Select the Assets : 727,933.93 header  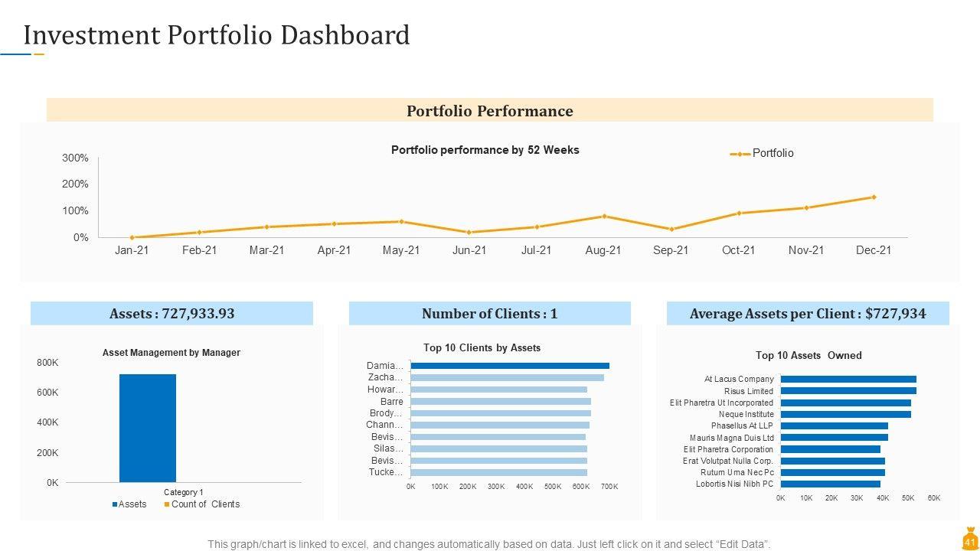pyautogui.click(x=171, y=314)
